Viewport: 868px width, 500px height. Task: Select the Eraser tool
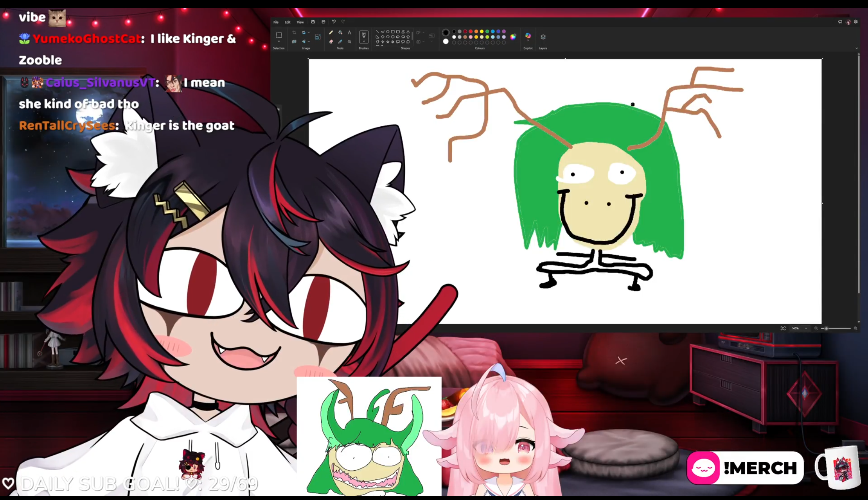(331, 41)
